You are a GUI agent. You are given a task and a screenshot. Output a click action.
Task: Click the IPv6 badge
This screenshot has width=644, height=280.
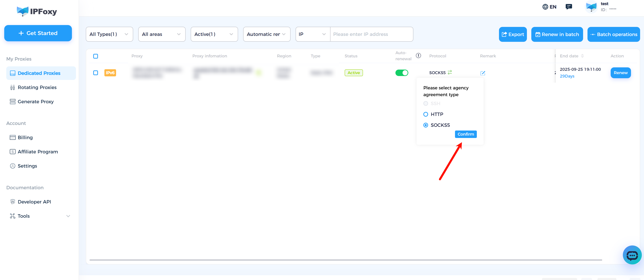[110, 73]
